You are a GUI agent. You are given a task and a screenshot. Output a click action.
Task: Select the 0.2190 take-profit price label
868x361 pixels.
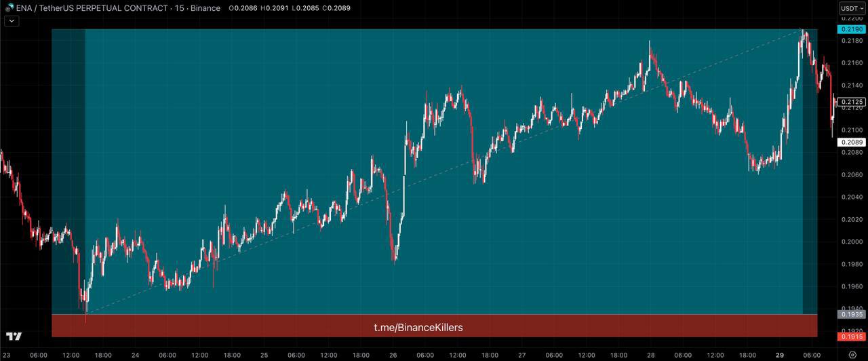point(852,29)
